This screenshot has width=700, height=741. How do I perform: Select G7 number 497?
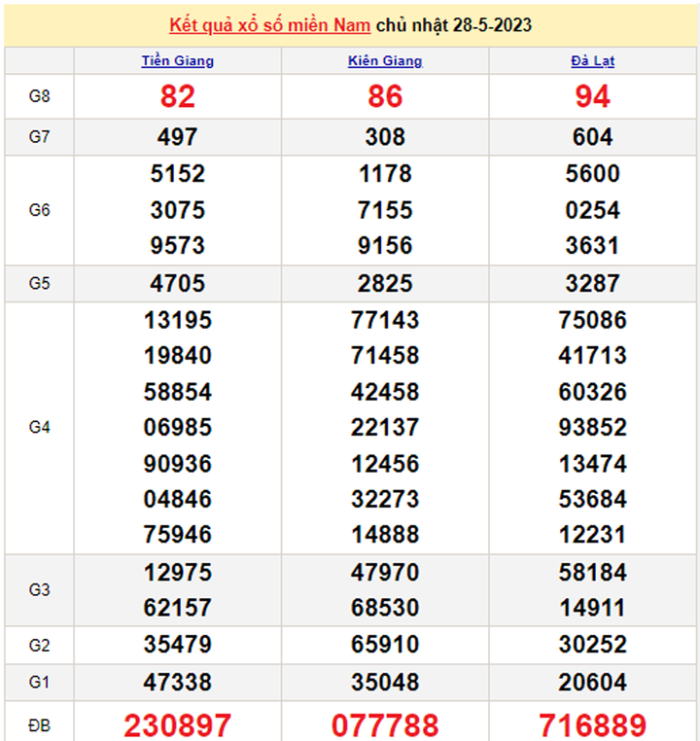coord(178,137)
